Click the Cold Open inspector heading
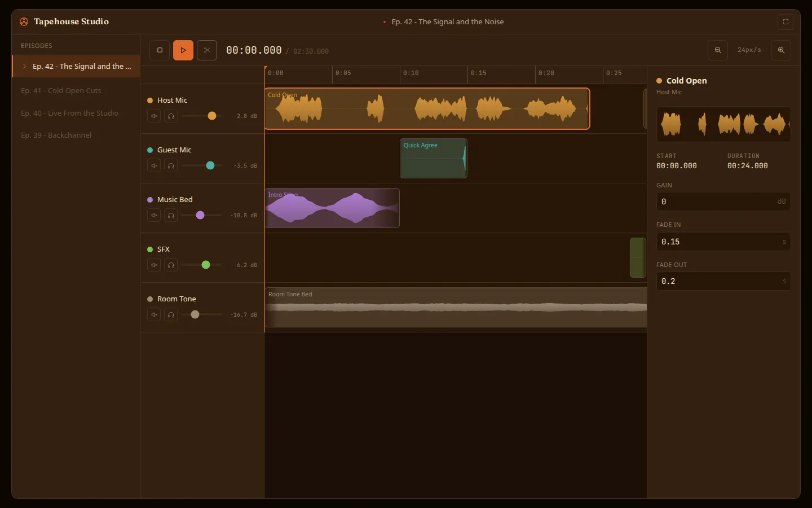The image size is (812, 508). (x=686, y=81)
